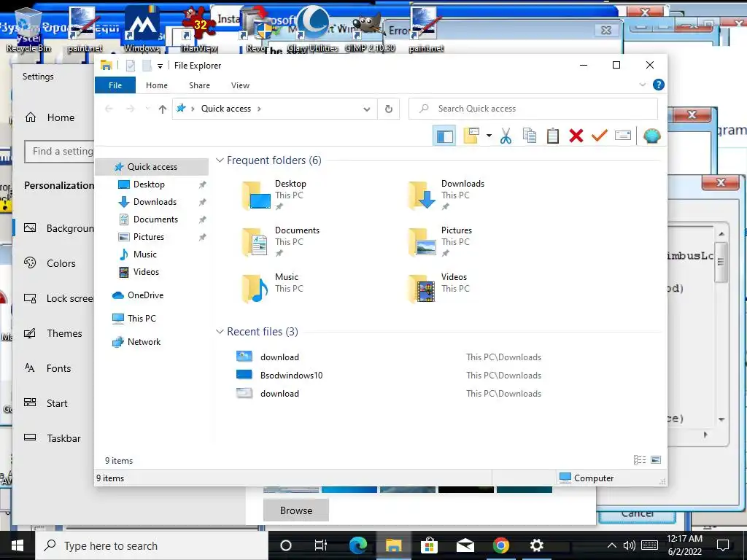Click the Refresh button in address bar
The width and height of the screenshot is (747, 560).
[389, 109]
